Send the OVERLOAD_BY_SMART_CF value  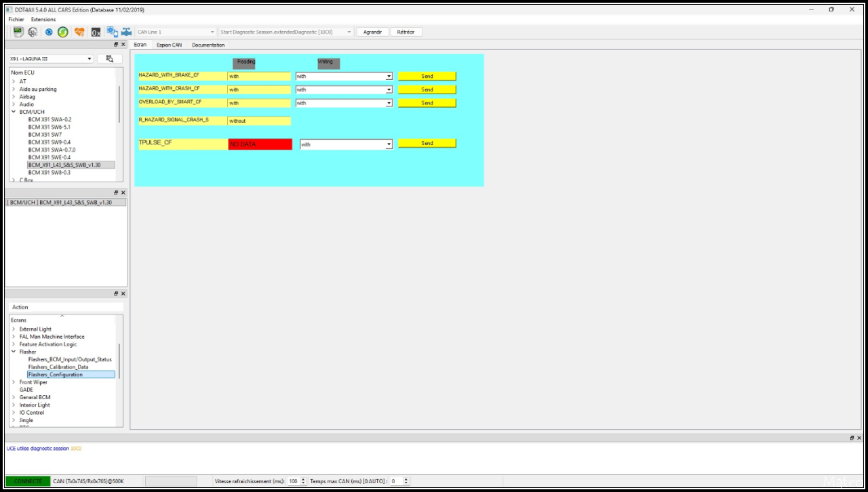coord(427,103)
